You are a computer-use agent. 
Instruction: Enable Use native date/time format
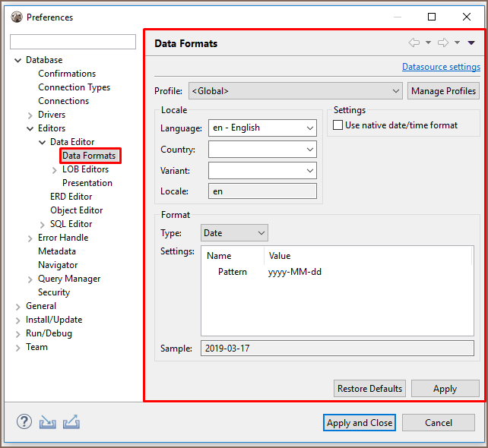[x=337, y=125]
